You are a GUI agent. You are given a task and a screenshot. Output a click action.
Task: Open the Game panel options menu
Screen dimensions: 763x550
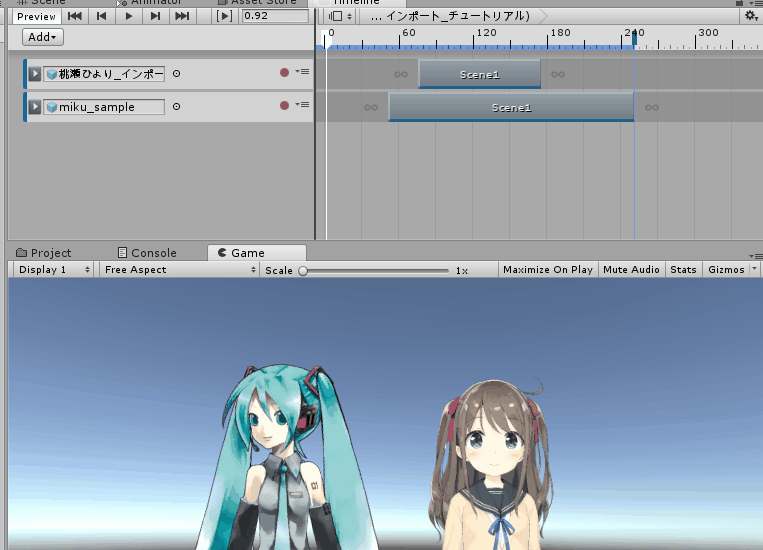point(756,256)
